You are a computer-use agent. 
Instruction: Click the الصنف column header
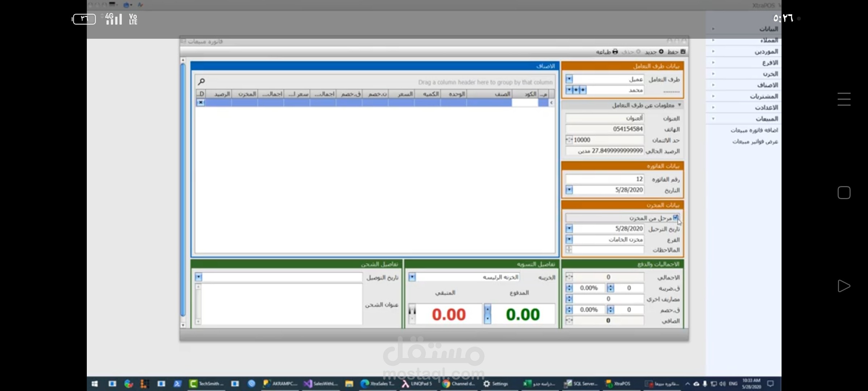click(x=489, y=94)
